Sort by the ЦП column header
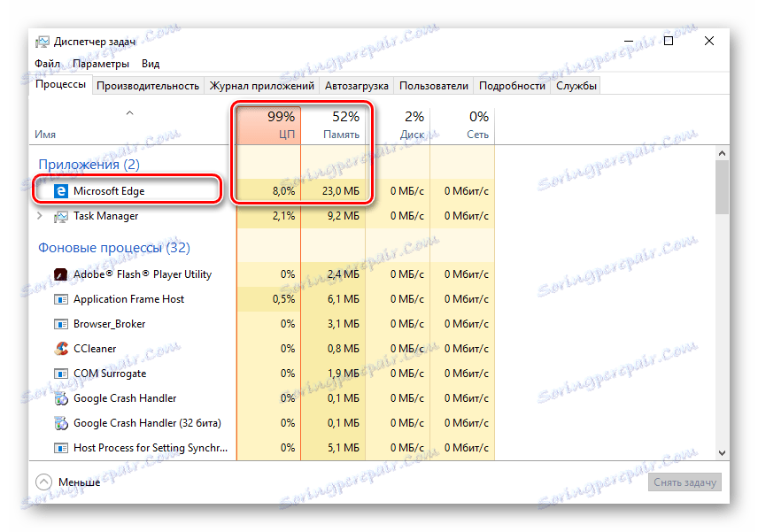The height and width of the screenshot is (532, 758). 269,125
